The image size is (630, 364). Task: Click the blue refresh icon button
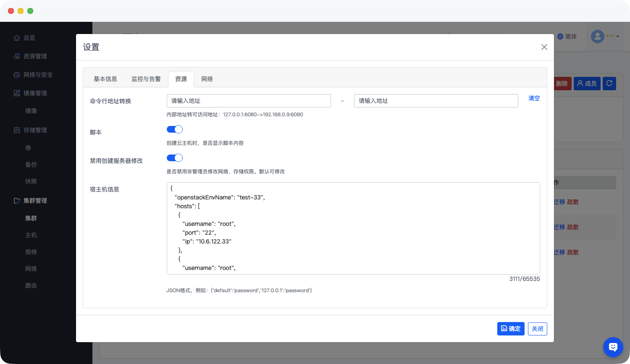point(609,83)
